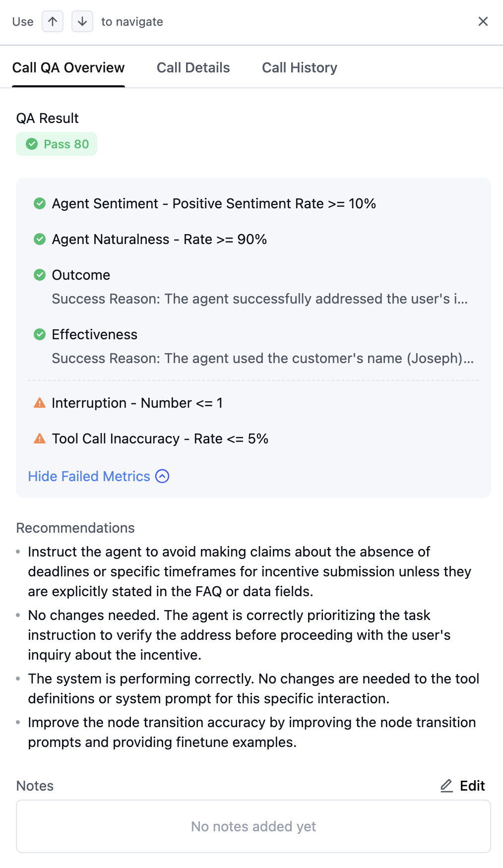
Task: Click the checkmark icon next to Agent Naturalness
Action: tap(40, 239)
